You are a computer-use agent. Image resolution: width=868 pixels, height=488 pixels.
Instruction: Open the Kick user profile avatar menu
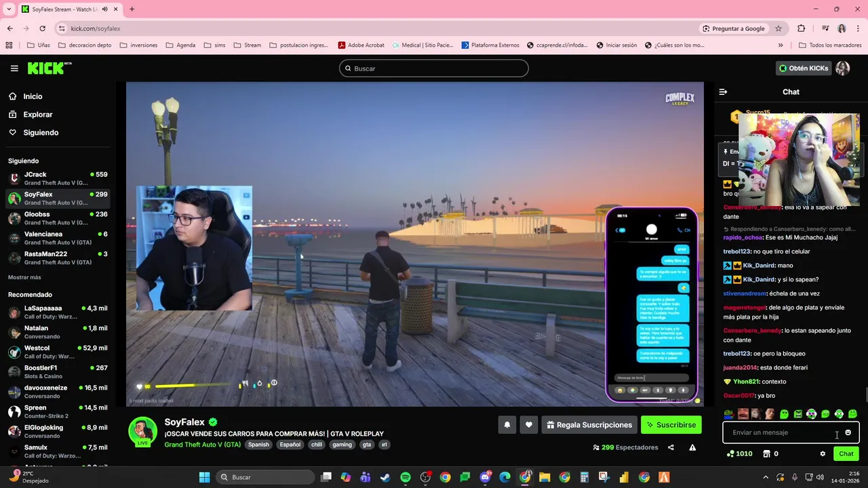pyautogui.click(x=843, y=68)
